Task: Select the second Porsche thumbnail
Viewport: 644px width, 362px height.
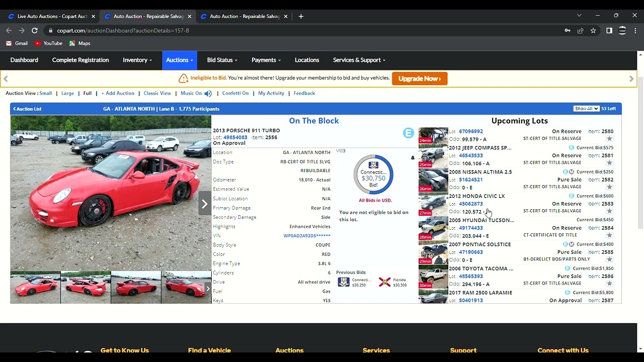Action: pos(86,288)
